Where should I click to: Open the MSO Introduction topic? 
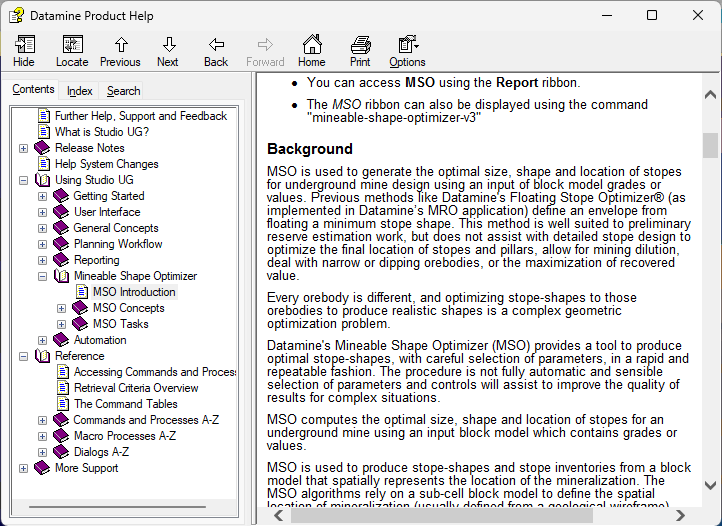point(134,292)
